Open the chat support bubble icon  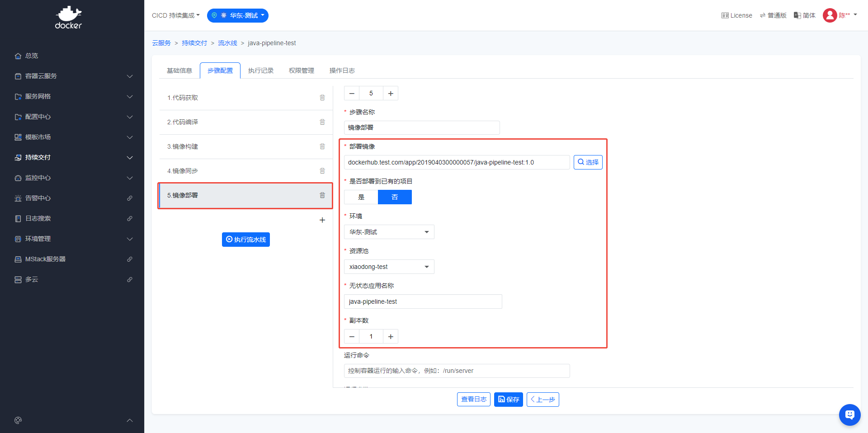click(849, 414)
